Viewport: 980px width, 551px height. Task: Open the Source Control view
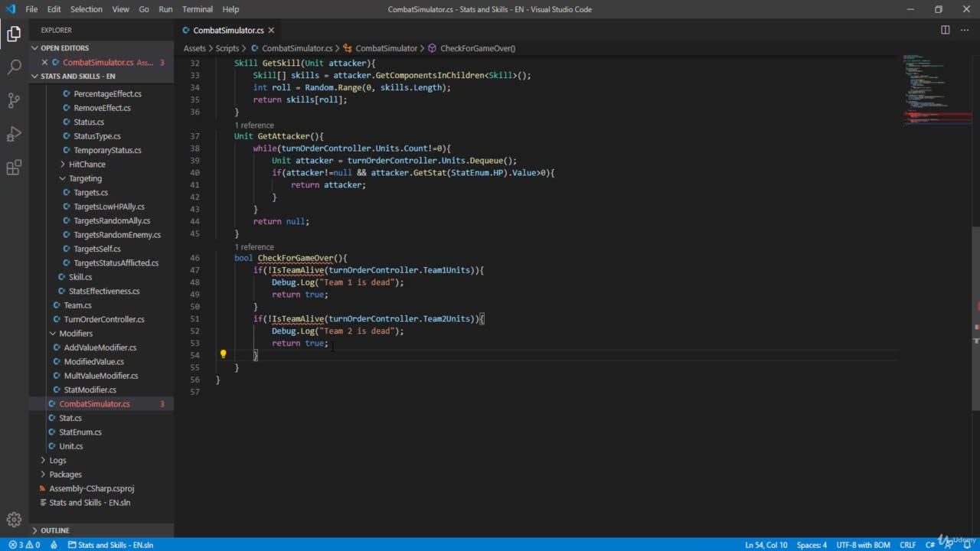[x=14, y=101]
